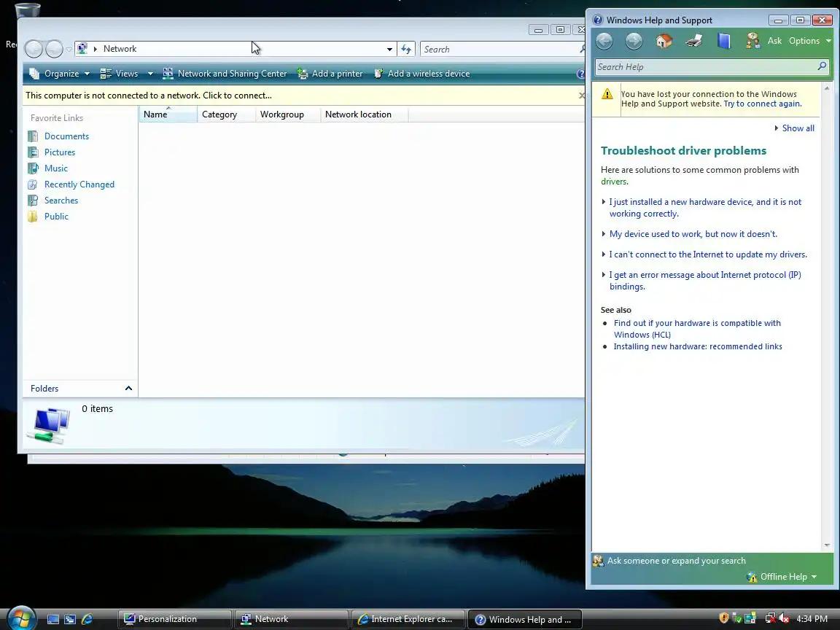This screenshot has width=840, height=630.
Task: Click Add a wireless device
Action: click(421, 74)
